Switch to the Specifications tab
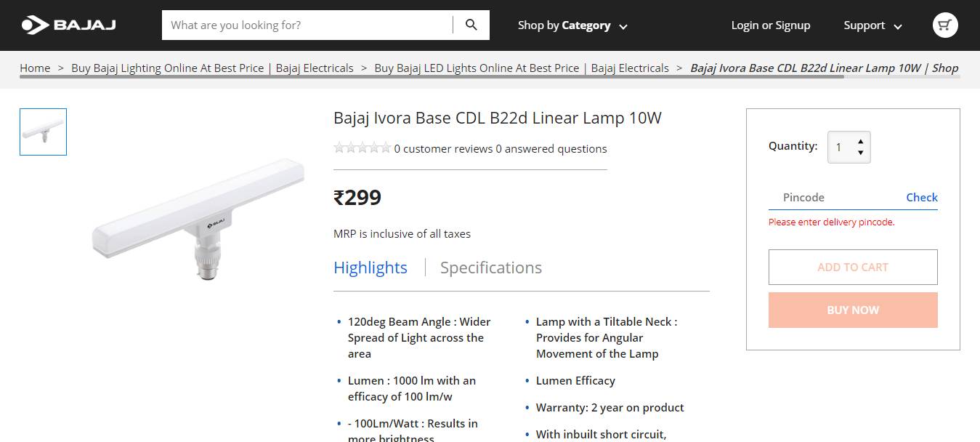 pos(491,268)
